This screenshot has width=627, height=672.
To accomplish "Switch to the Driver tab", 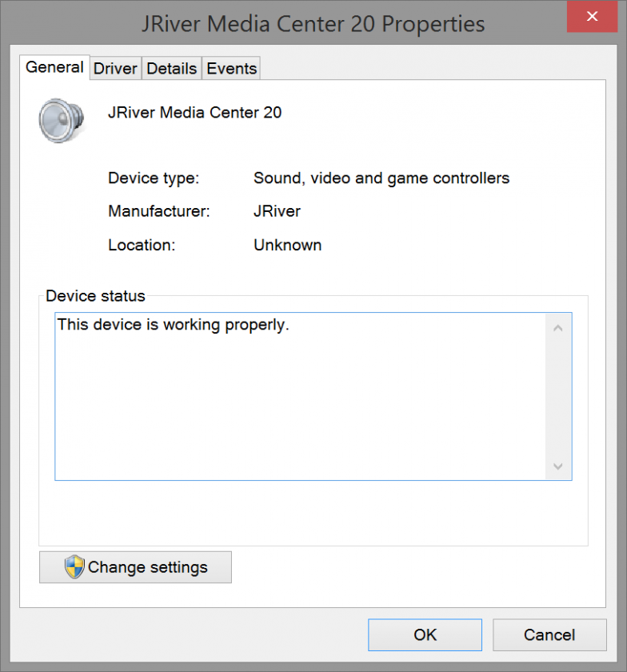I will point(115,69).
